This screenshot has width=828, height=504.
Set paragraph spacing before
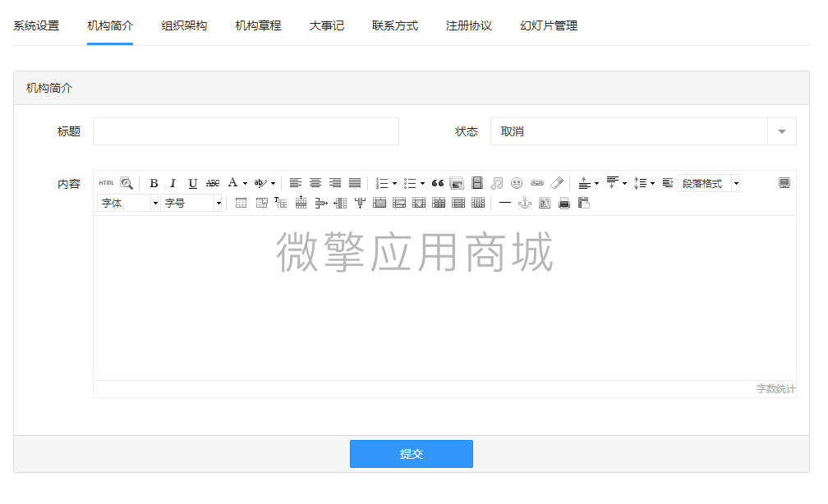(584, 183)
